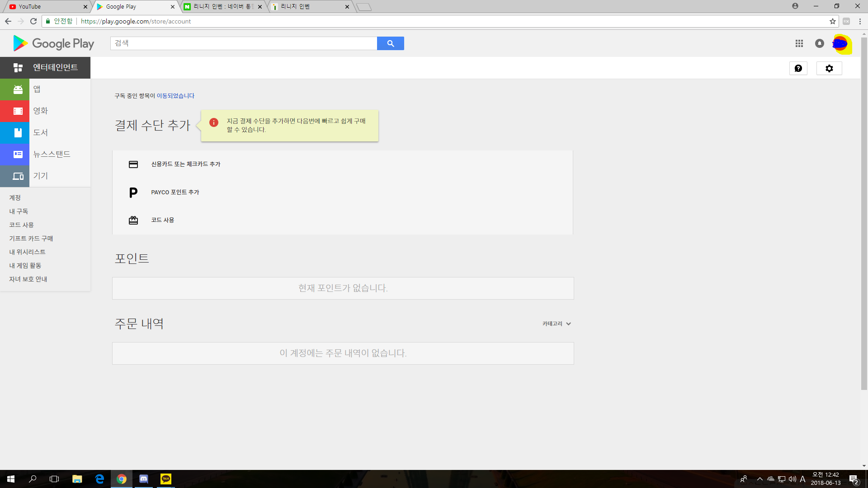Expand the 카테고리 dropdown
Viewport: 868px width, 488px height.
tap(557, 324)
